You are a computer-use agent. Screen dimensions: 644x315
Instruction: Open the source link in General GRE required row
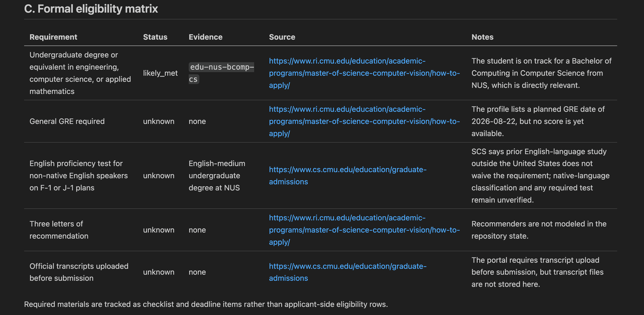click(364, 121)
